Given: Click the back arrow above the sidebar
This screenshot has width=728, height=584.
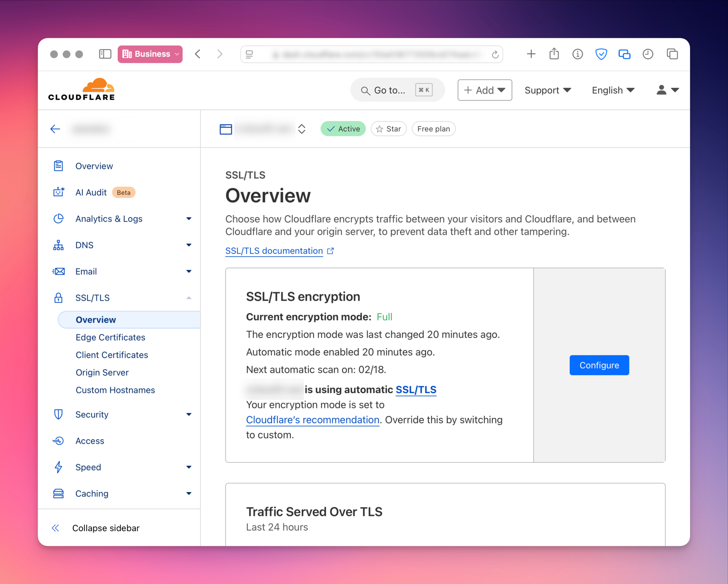Looking at the screenshot, I should tap(55, 129).
